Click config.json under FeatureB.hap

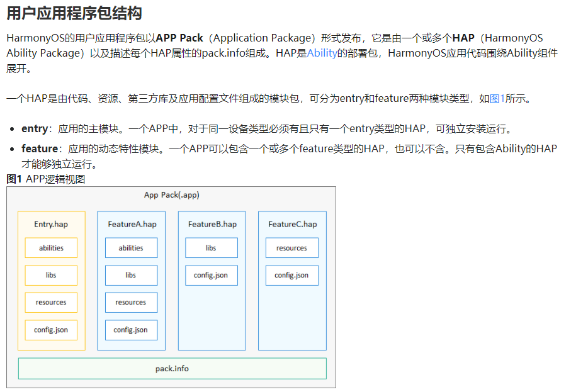coord(212,275)
